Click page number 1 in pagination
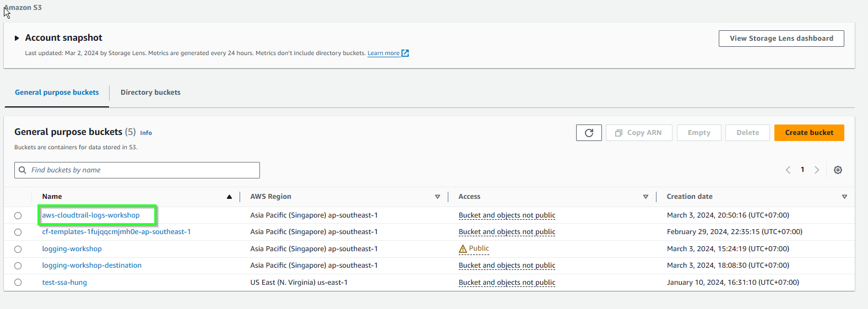The height and width of the screenshot is (309, 868). [802, 170]
